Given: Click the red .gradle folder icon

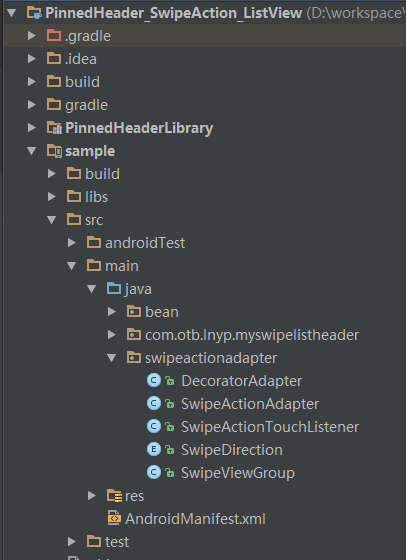Looking at the screenshot, I should (x=54, y=36).
